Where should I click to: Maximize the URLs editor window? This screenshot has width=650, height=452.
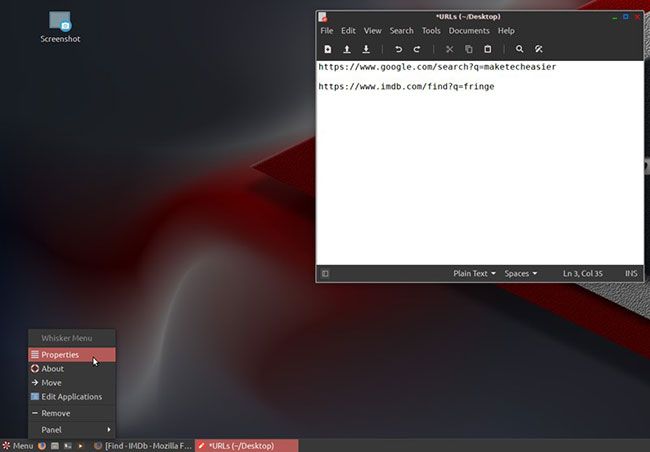(x=626, y=17)
